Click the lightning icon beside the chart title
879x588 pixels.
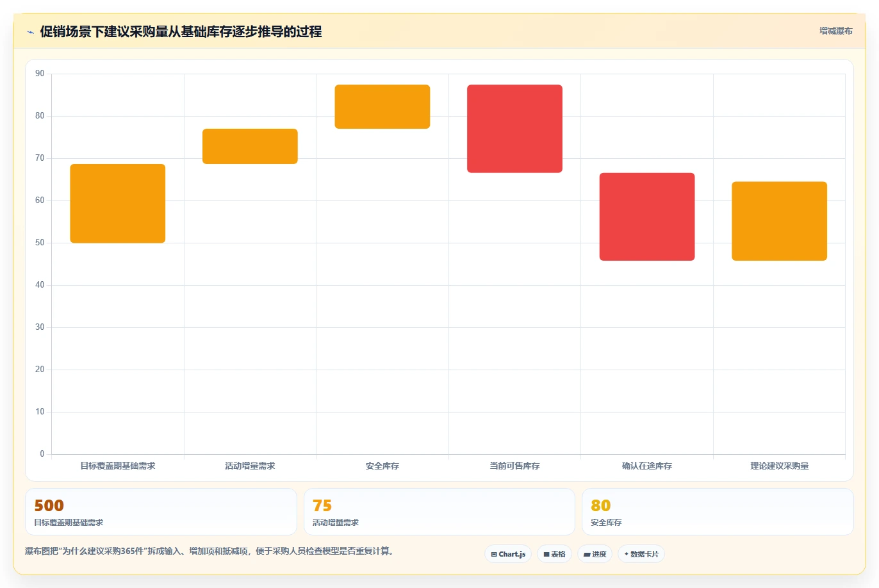click(x=30, y=32)
